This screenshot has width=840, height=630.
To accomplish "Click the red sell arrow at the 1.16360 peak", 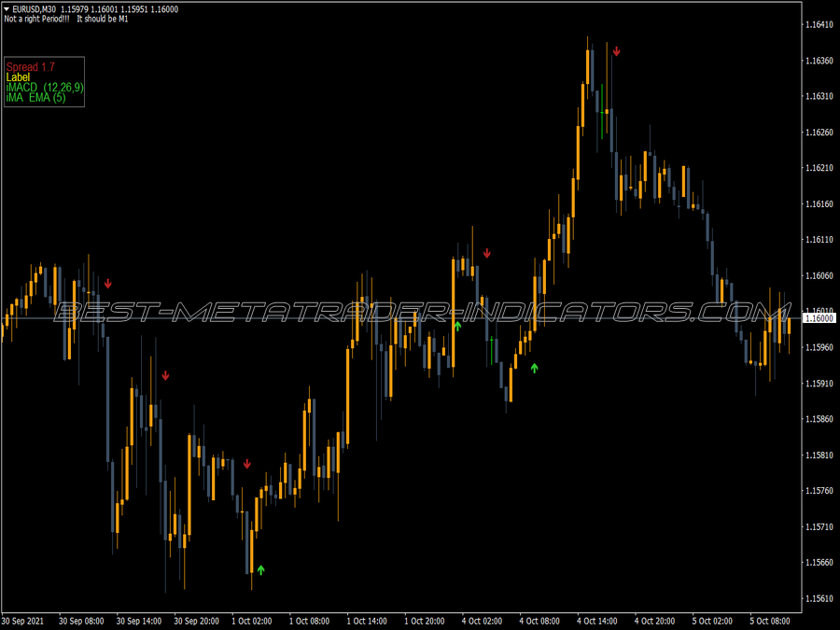I will (617, 51).
